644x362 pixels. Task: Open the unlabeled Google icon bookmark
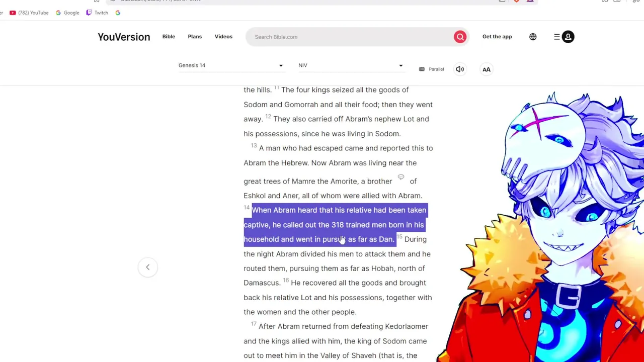click(118, 13)
